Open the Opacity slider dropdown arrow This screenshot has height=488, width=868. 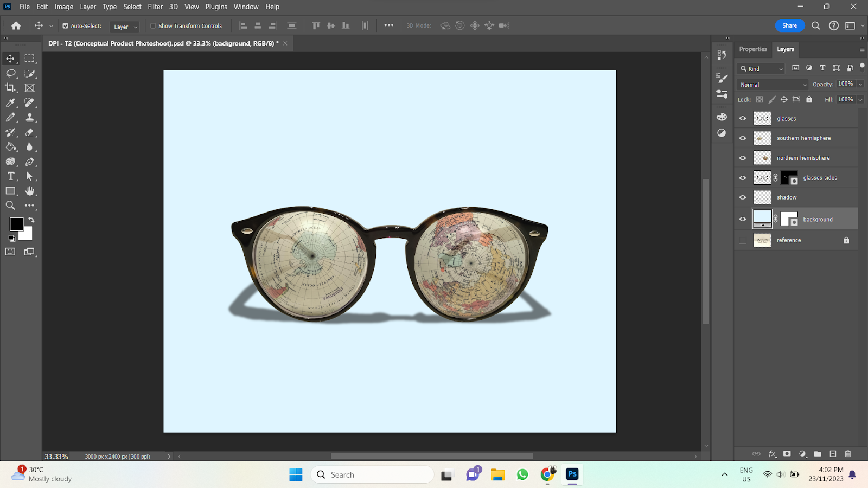coord(860,84)
